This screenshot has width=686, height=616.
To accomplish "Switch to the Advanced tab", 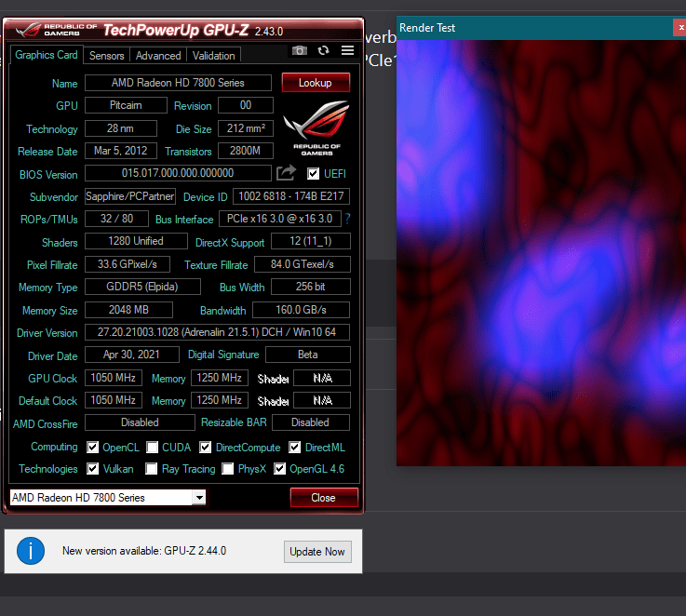I will point(158,56).
